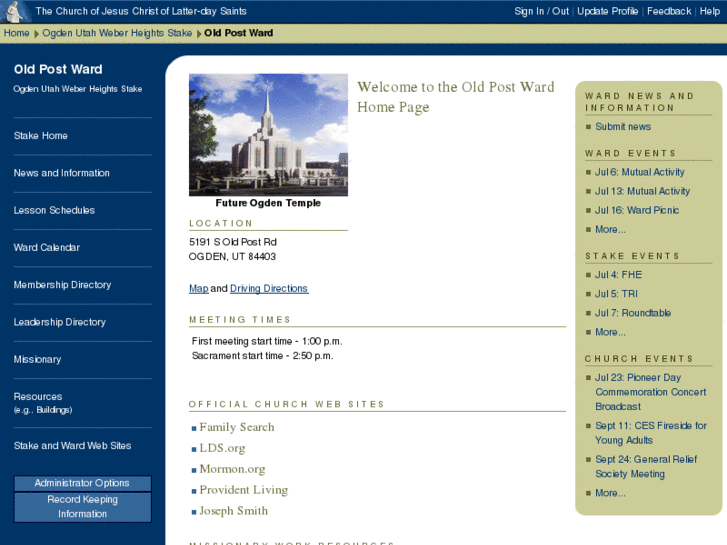This screenshot has width=727, height=545.
Task: Select Stake Home in sidebar
Action: (x=41, y=135)
